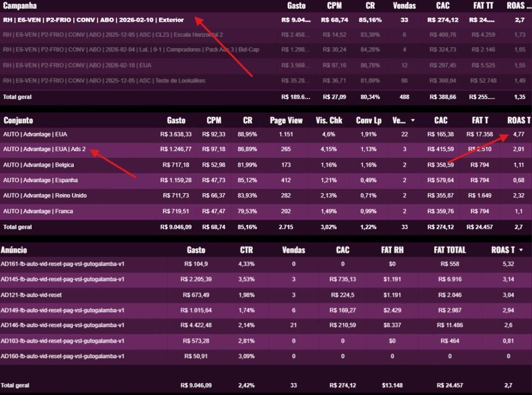Sort ads by the CTR column header
Image resolution: width=532 pixels, height=395 pixels.
click(247, 250)
